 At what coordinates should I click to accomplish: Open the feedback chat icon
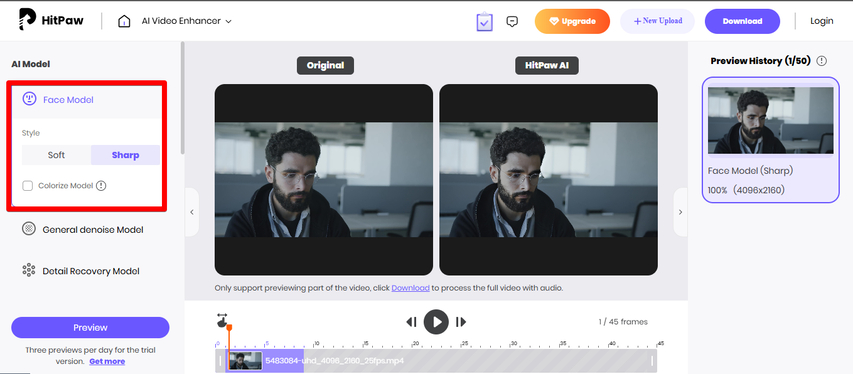click(512, 21)
